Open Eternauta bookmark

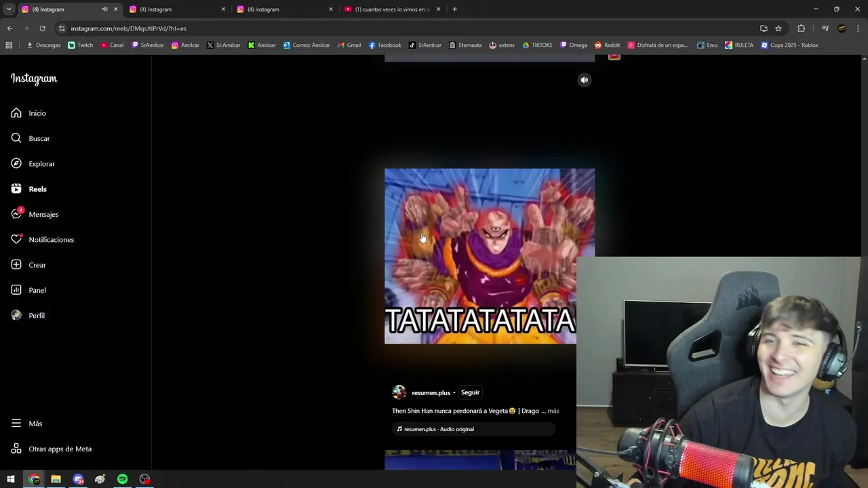click(465, 45)
